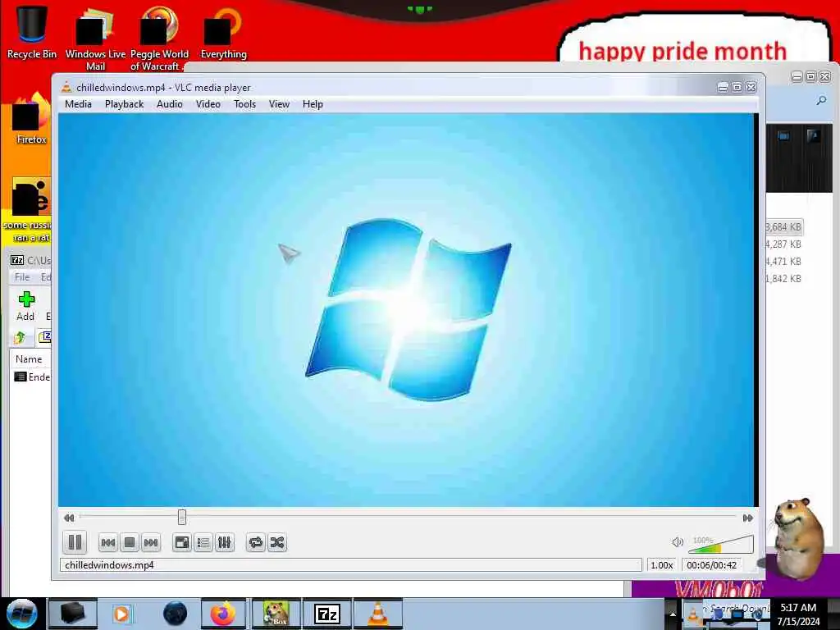840x630 pixels.
Task: Open the Sandboxie hamster taskbar icon
Action: pos(275,614)
